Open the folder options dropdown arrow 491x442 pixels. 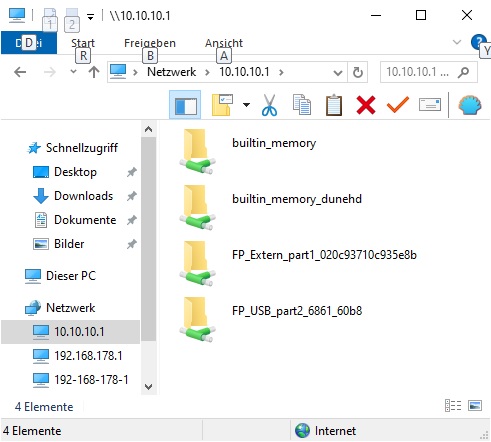click(246, 105)
